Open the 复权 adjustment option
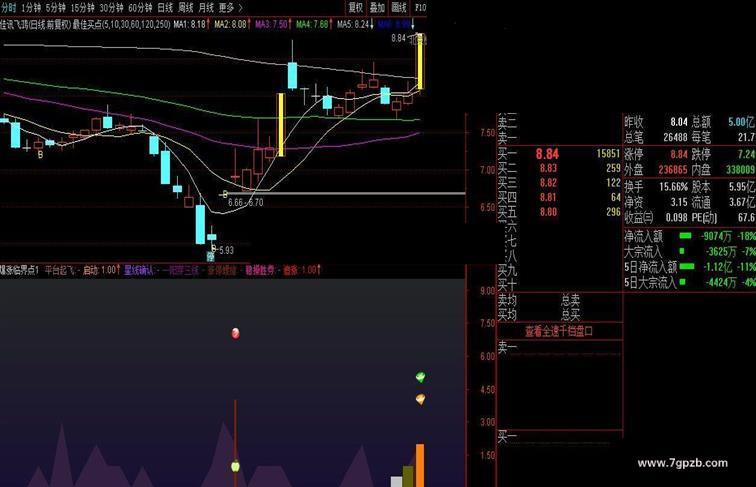The width and height of the screenshot is (756, 487). [x=356, y=7]
